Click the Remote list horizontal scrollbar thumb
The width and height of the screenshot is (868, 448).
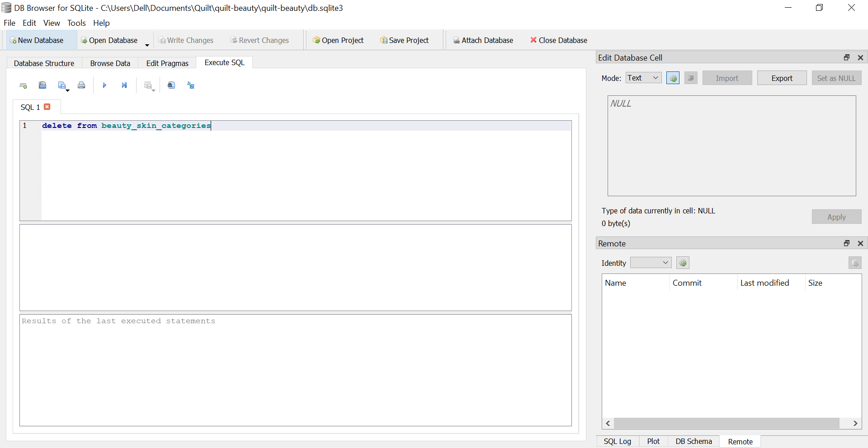[x=726, y=423]
